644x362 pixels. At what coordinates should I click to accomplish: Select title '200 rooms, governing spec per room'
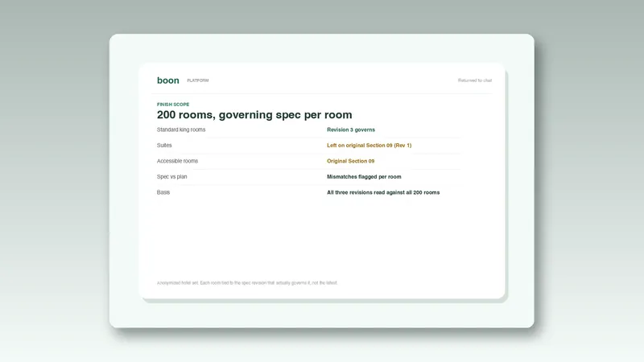(254, 114)
